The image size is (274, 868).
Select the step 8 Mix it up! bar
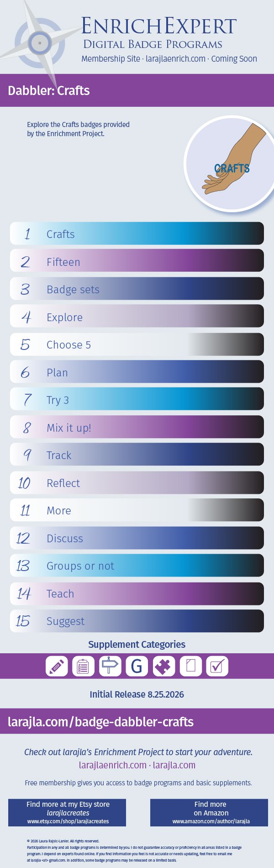[137, 427]
